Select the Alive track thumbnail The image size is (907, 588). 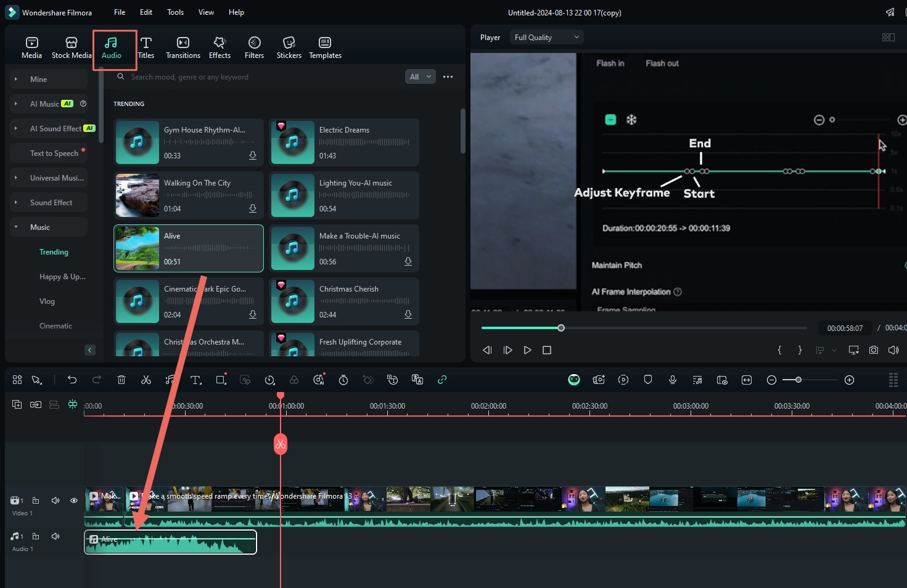137,248
